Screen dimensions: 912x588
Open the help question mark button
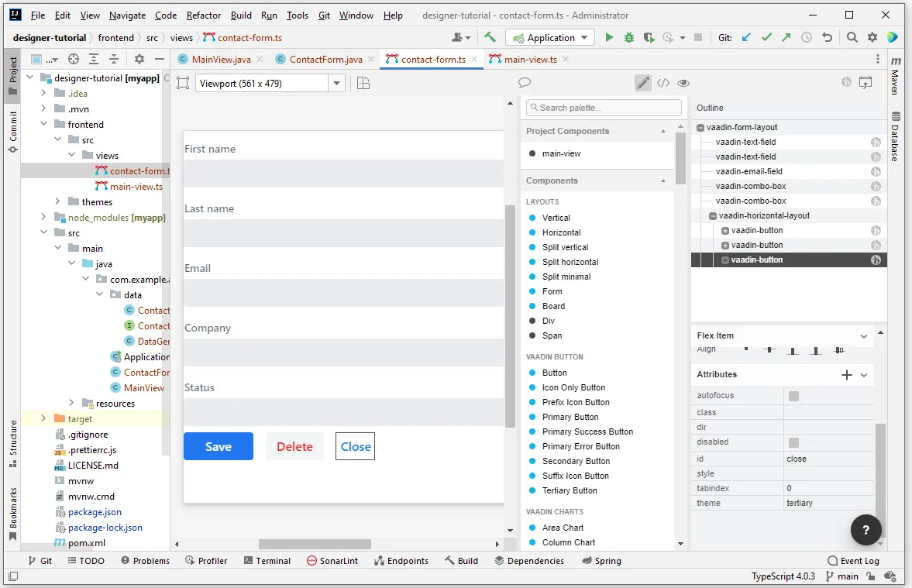coord(866,530)
